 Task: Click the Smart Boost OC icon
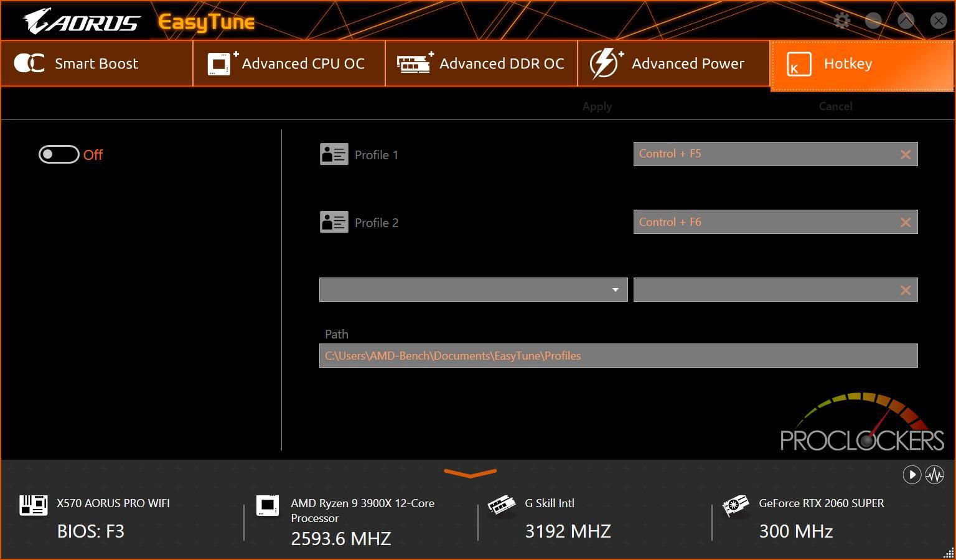[29, 63]
